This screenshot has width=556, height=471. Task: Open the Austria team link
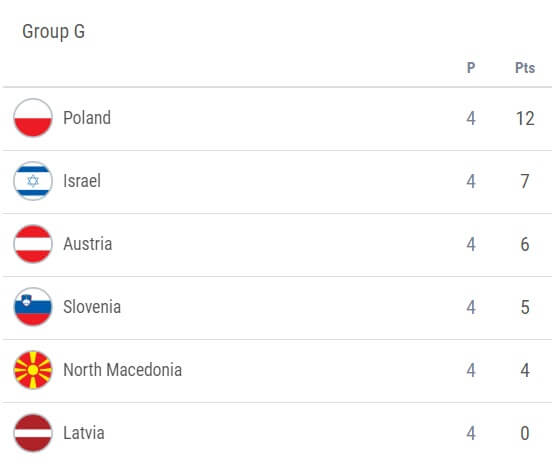pyautogui.click(x=88, y=244)
